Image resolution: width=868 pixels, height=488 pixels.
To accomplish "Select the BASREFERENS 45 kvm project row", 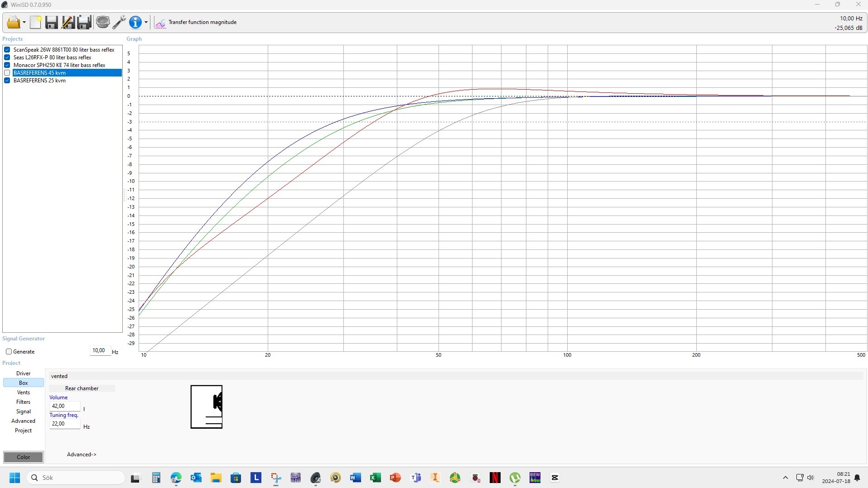I will pos(67,73).
